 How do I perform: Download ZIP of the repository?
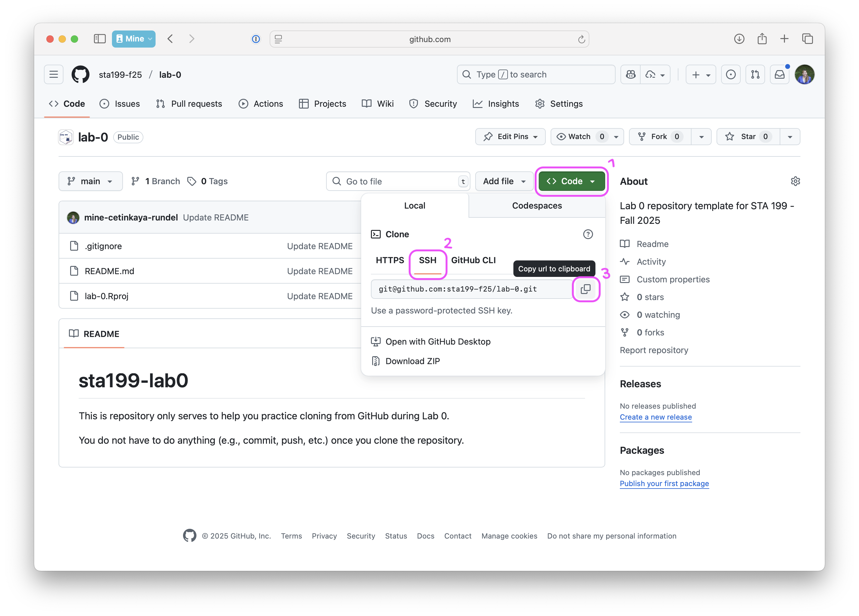(413, 361)
